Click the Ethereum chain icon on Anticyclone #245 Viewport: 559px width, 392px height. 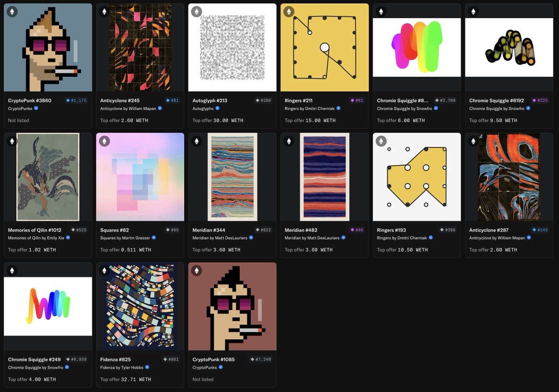tap(104, 12)
